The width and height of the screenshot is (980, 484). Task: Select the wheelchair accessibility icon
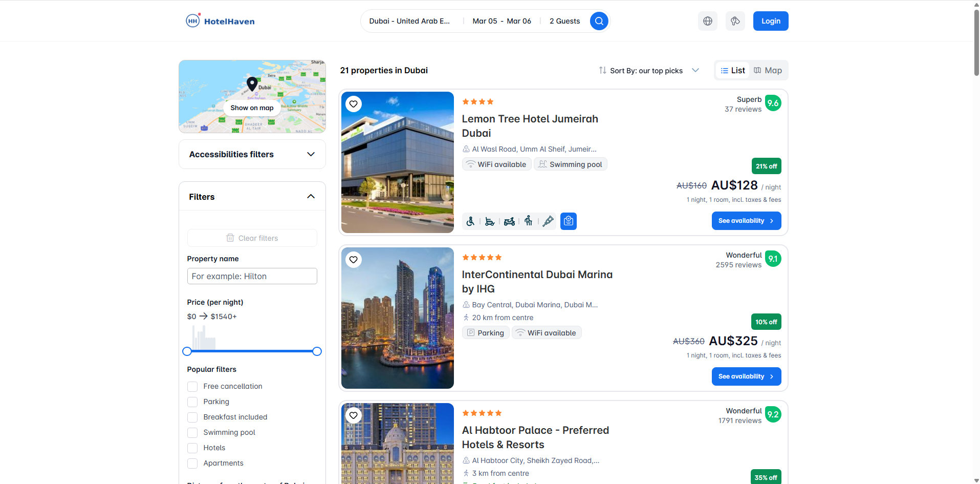point(470,221)
